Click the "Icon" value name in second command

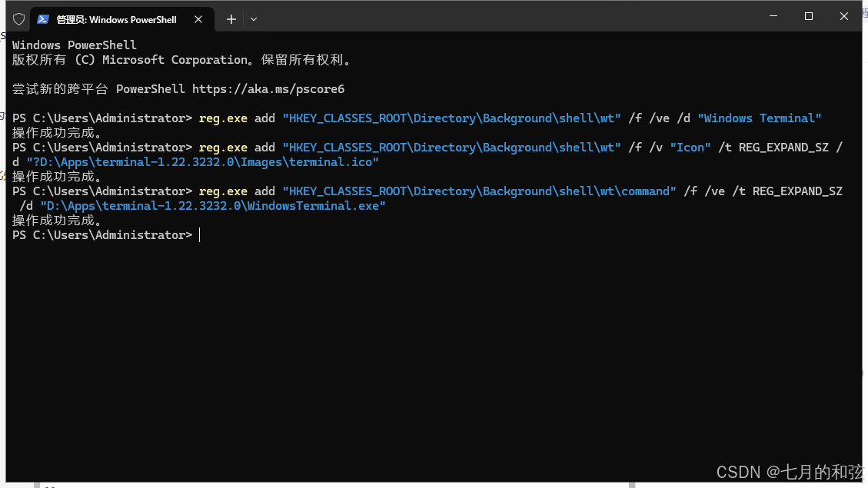click(x=690, y=148)
